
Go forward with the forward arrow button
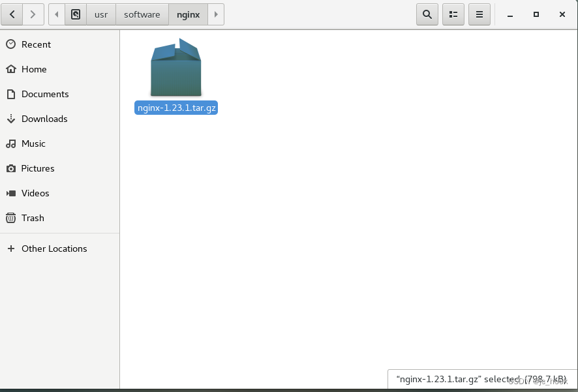(33, 14)
